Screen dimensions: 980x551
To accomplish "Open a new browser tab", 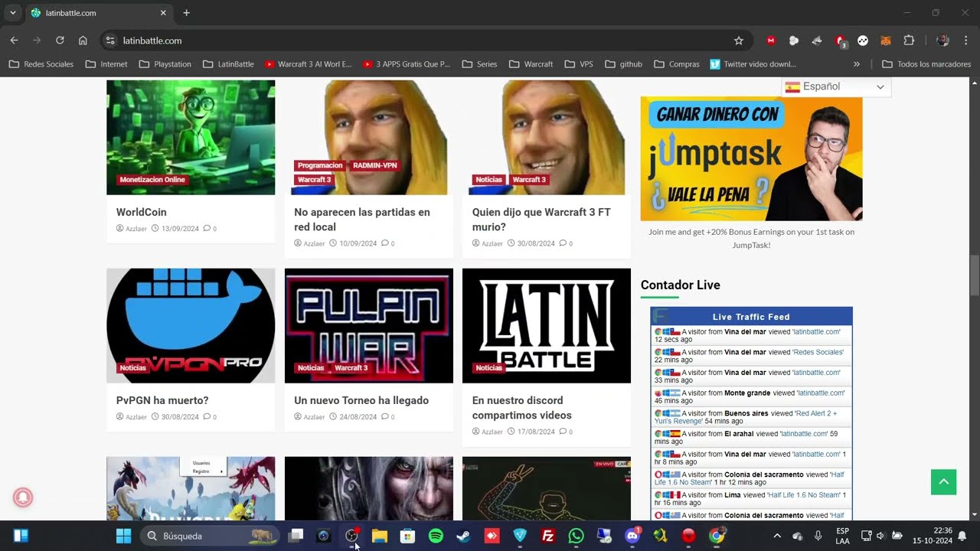I will coord(186,13).
